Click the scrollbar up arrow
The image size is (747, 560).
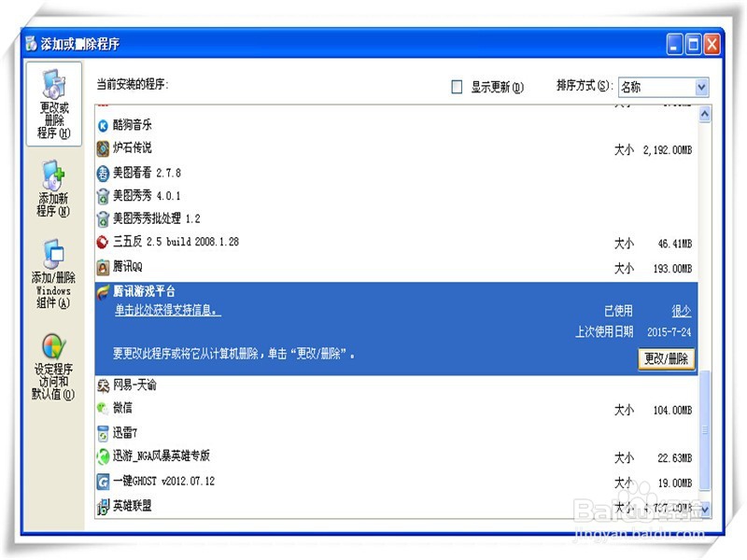705,114
